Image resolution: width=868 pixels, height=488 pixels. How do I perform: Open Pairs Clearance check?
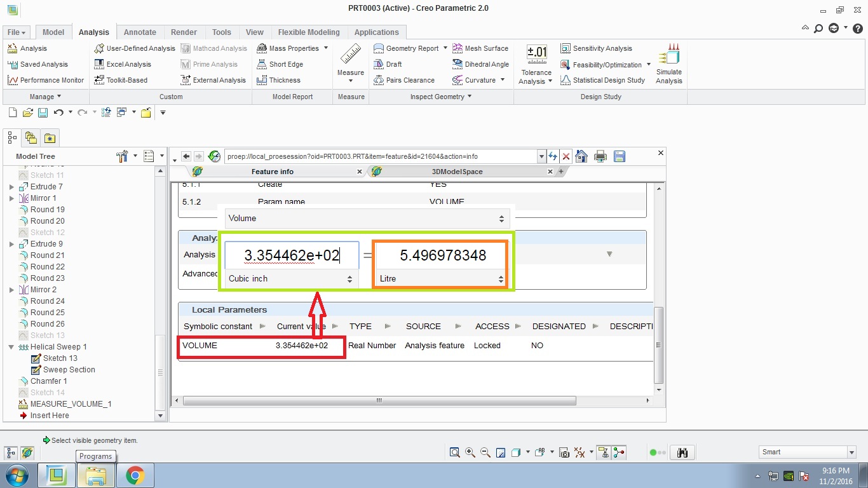pyautogui.click(x=404, y=80)
